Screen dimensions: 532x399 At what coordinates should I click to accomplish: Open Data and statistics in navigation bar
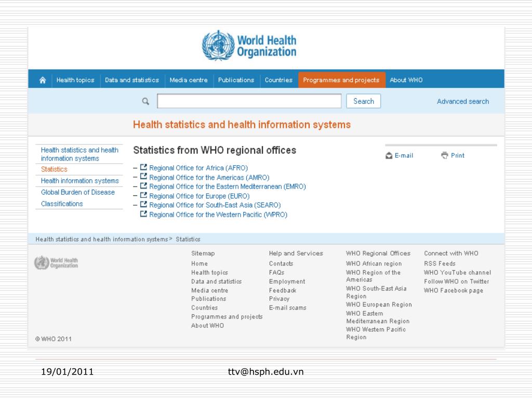132,80
